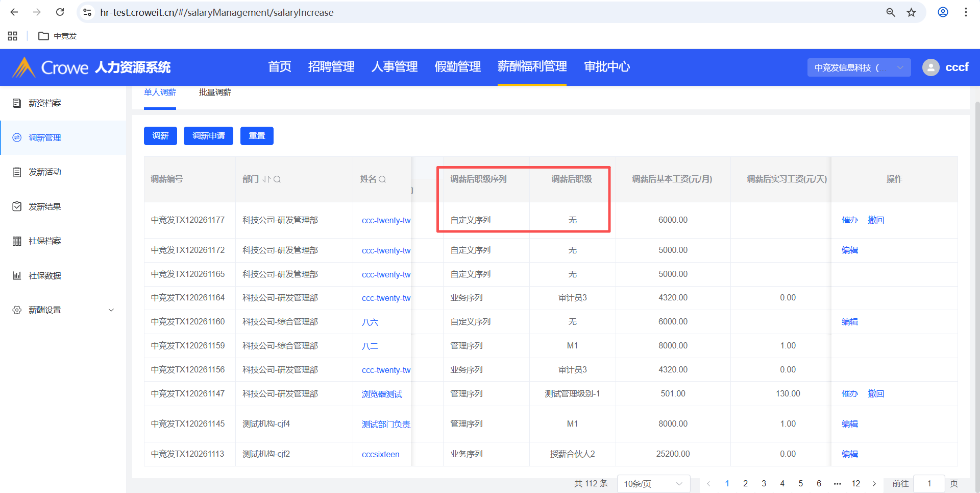Click the 薪酬设置 gear icon in sidebar
Viewport: 980px width, 493px height.
point(17,310)
